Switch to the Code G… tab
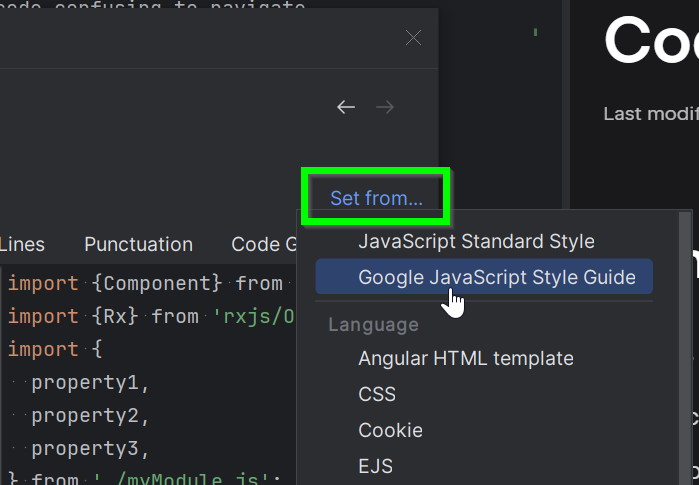This screenshot has height=485, width=699. tap(264, 244)
